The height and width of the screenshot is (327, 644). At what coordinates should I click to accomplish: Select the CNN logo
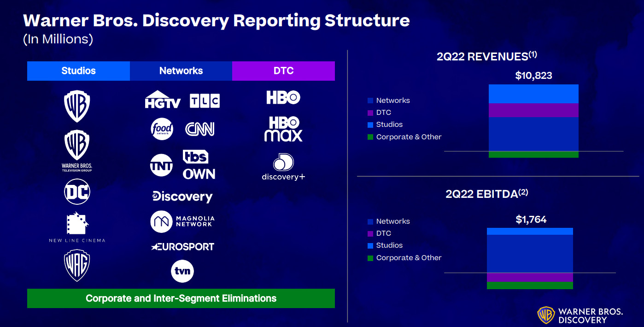tap(200, 129)
